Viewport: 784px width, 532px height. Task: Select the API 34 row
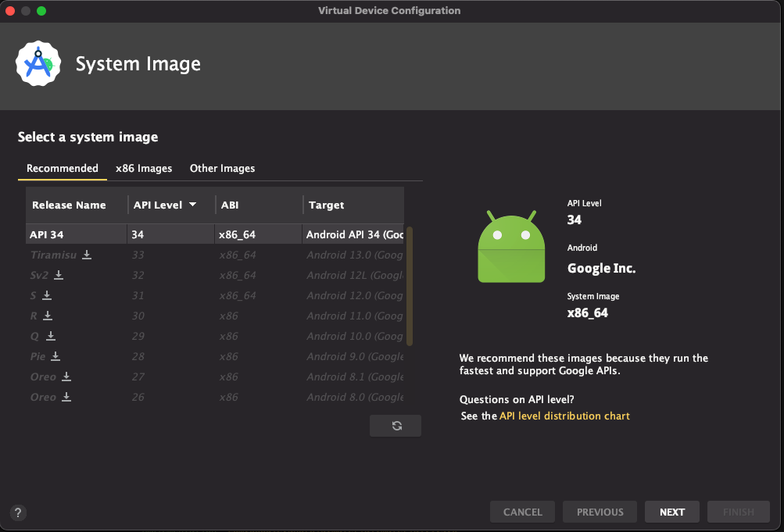coord(215,234)
